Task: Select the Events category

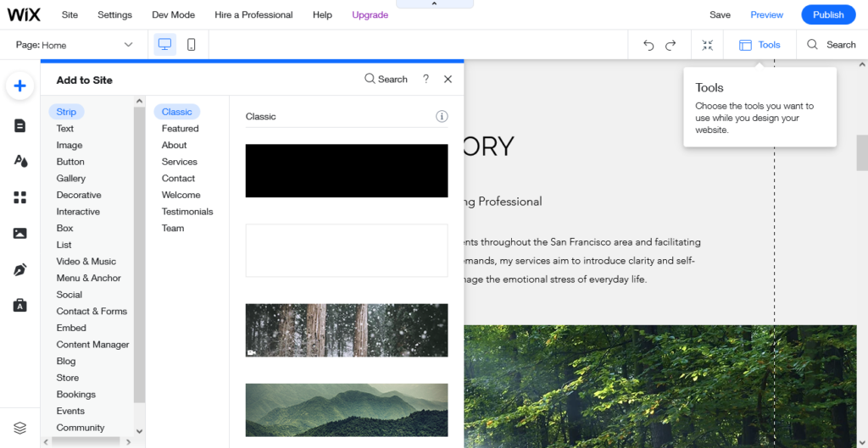Action: point(70,411)
